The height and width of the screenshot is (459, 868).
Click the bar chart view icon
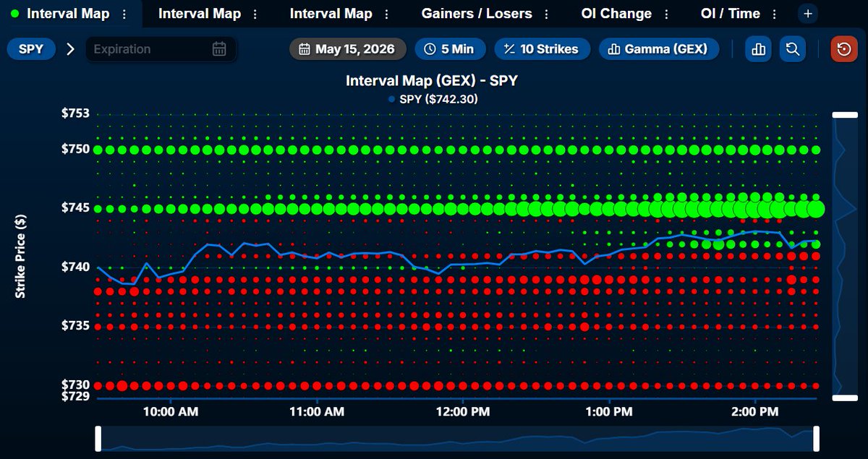[758, 49]
